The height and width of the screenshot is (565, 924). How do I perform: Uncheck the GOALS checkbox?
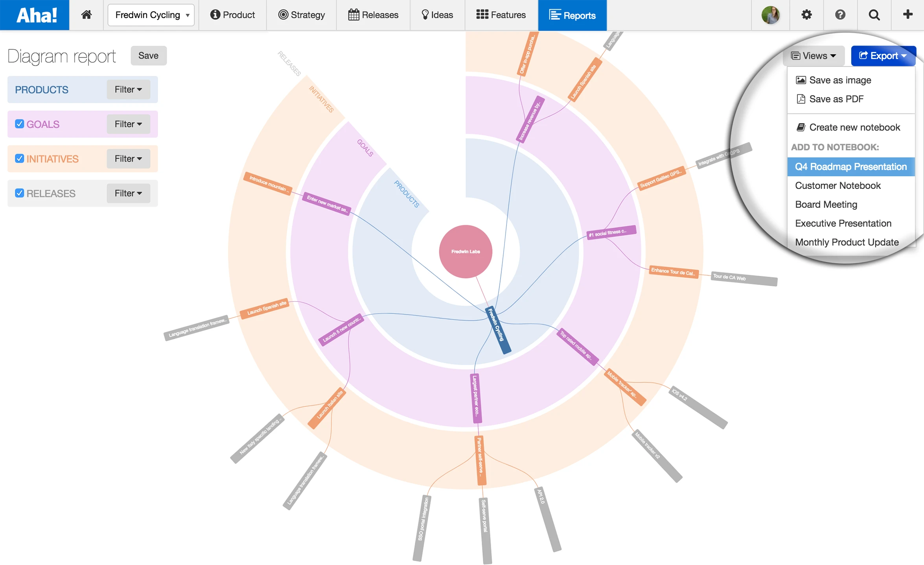[x=20, y=124]
